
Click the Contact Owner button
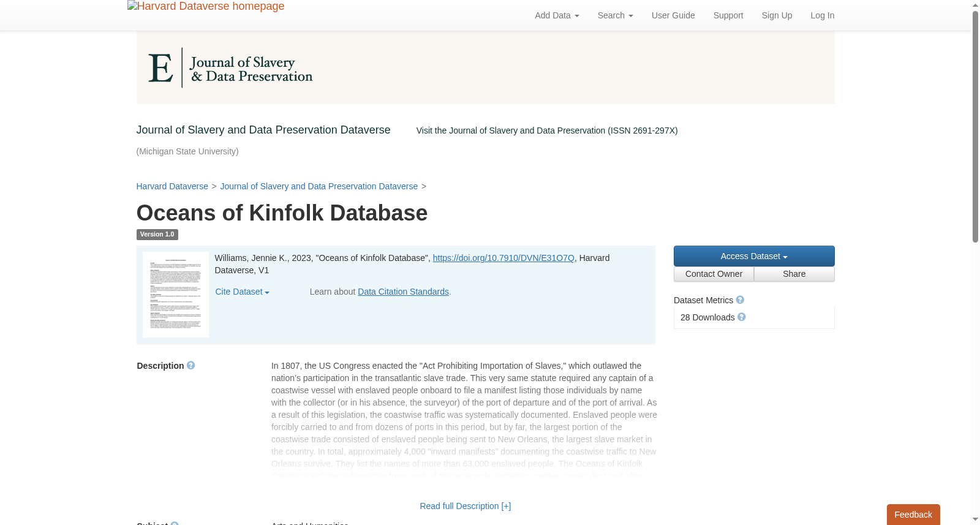[714, 274]
